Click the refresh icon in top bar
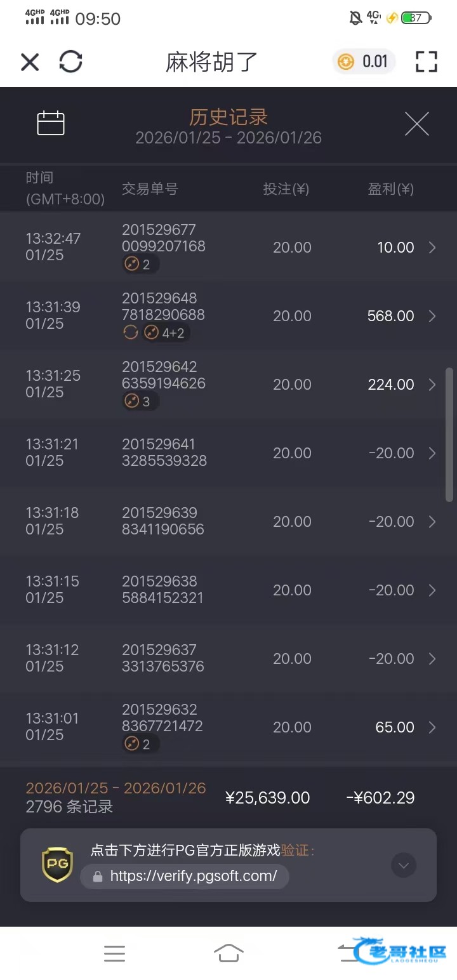 tap(70, 62)
